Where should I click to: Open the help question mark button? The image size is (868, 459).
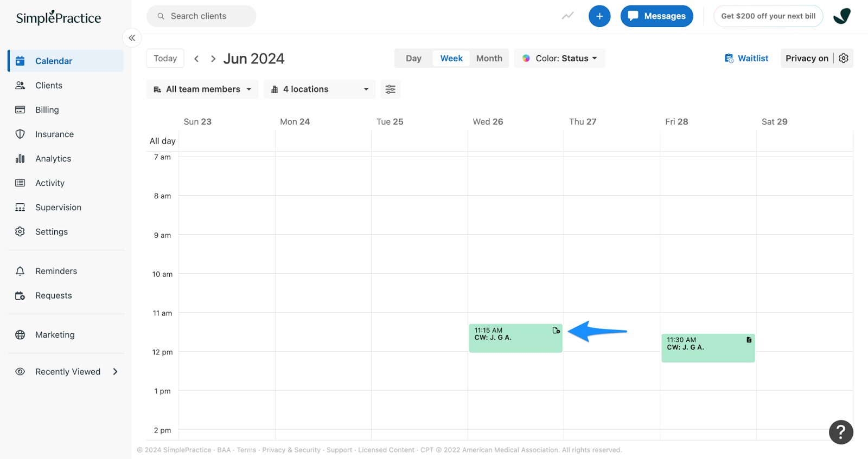(x=841, y=432)
